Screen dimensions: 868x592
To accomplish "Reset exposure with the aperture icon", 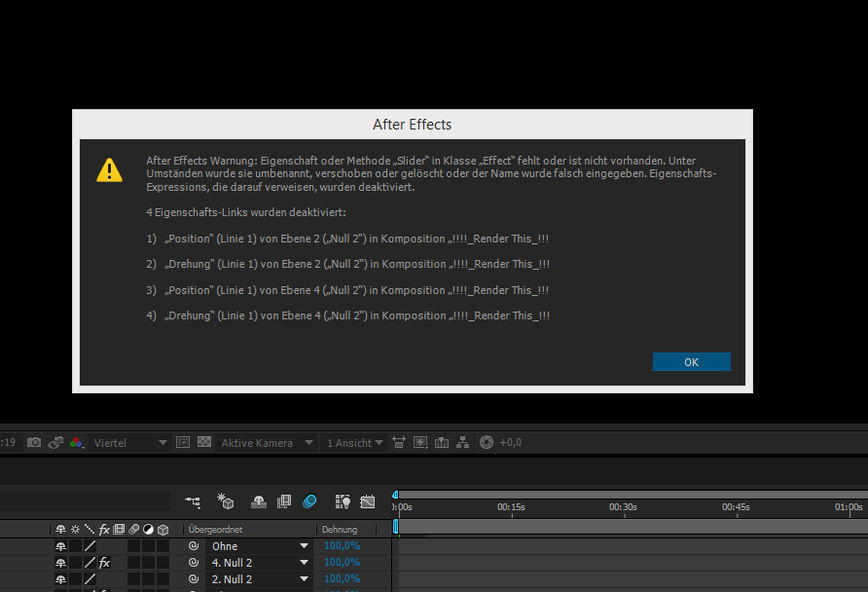I will [487, 442].
